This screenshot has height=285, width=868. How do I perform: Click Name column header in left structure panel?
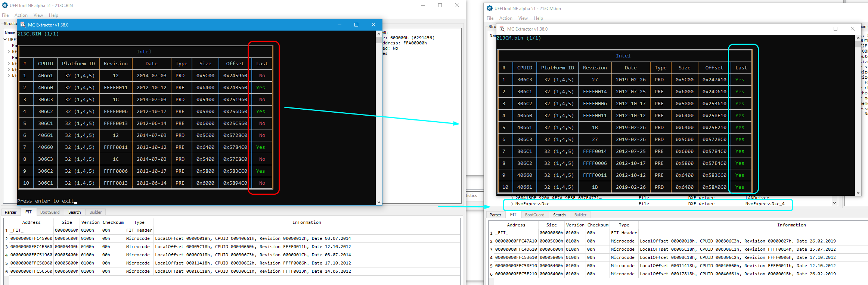tap(10, 32)
